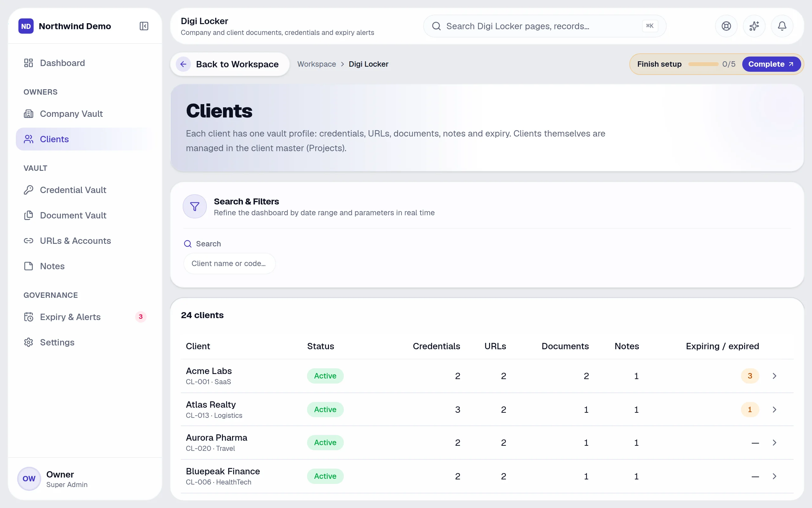Viewport: 812px width, 508px height.
Task: Expand the Acme Labs row chevron
Action: [x=775, y=376]
